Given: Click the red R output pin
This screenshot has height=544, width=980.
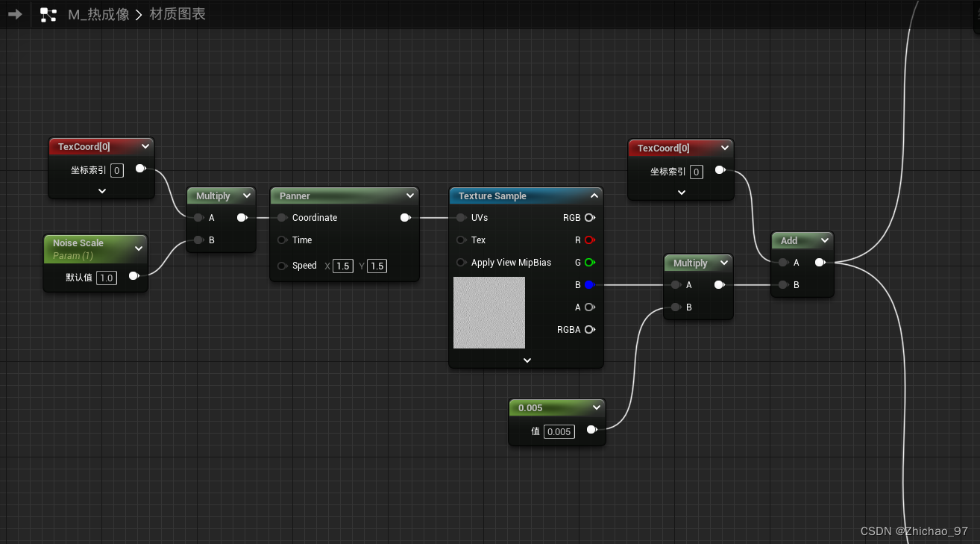Looking at the screenshot, I should click(590, 240).
